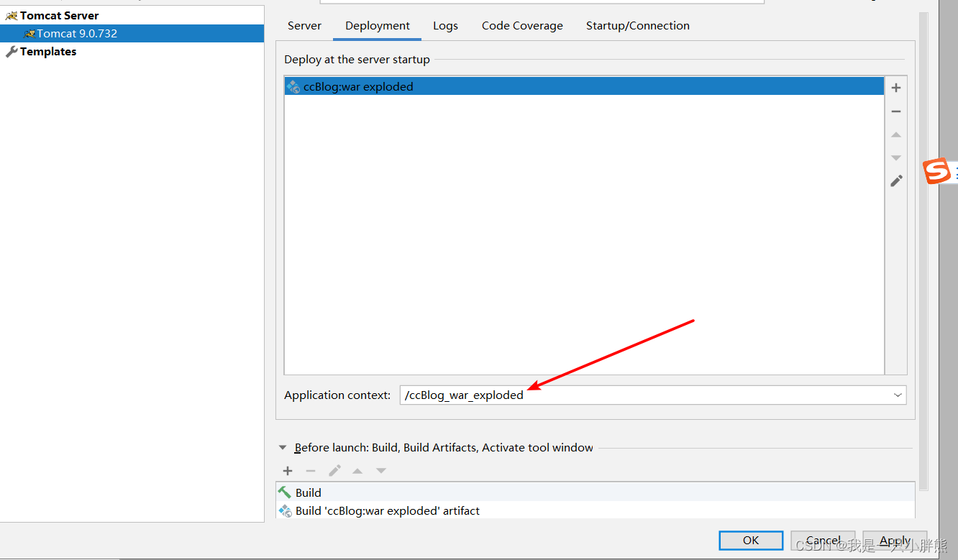This screenshot has width=958, height=560.
Task: Edit the selected deployment artifact with pencil icon
Action: pyautogui.click(x=896, y=181)
